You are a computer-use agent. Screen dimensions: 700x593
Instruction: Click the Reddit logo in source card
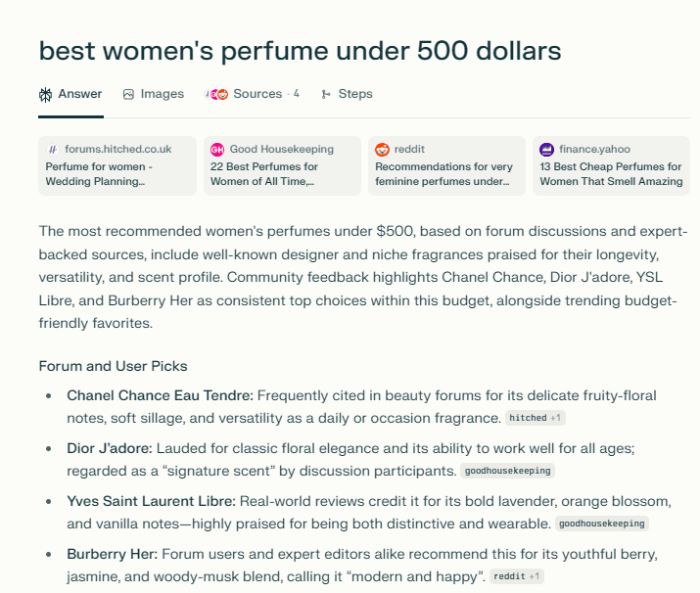click(382, 150)
